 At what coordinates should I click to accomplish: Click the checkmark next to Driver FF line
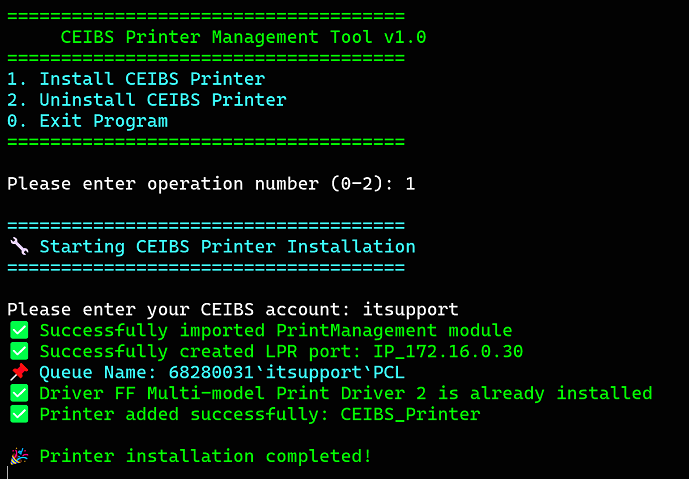[x=19, y=393]
